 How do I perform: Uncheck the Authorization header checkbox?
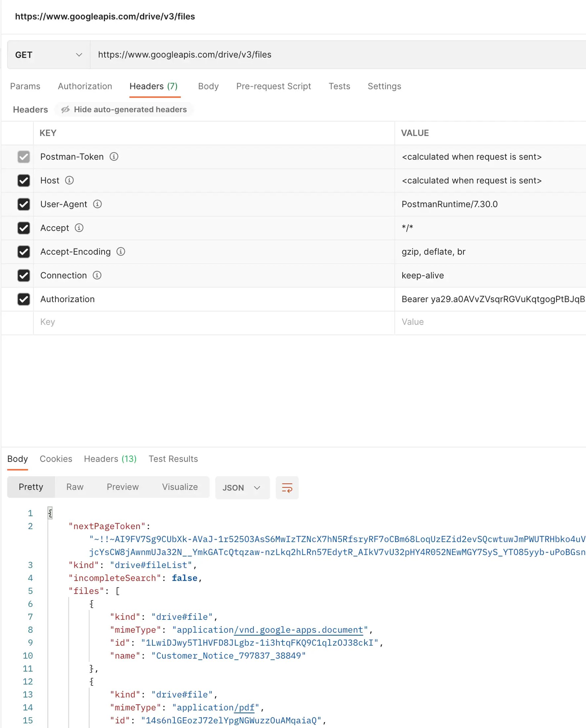(23, 299)
